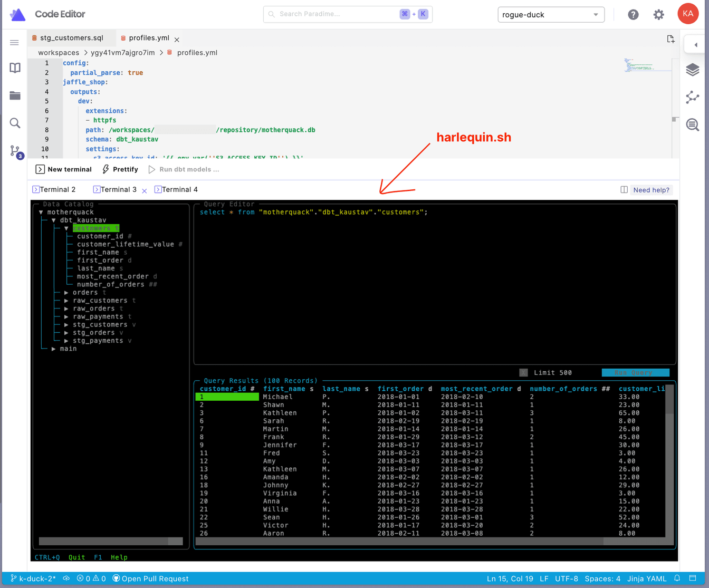
Task: Toggle the Limit 500 checkbox
Action: pos(523,372)
